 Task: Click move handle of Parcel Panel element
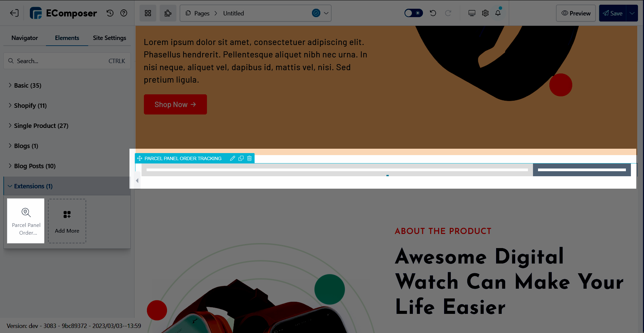(140, 158)
